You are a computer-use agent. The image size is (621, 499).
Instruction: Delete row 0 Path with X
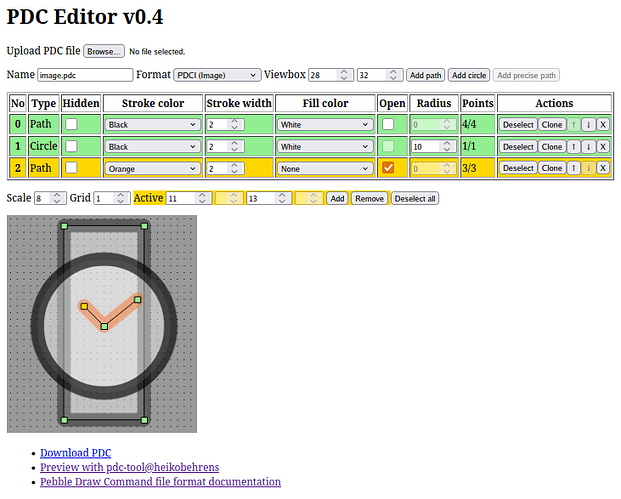click(603, 124)
